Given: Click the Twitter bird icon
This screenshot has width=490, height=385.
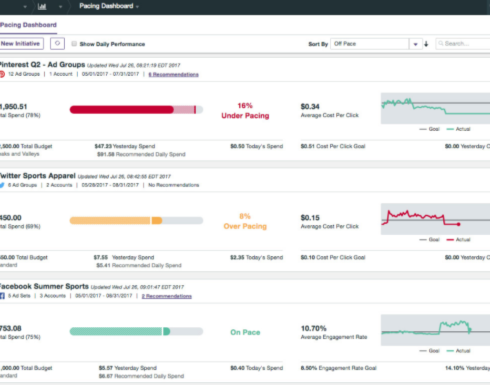Looking at the screenshot, I should (x=2, y=185).
